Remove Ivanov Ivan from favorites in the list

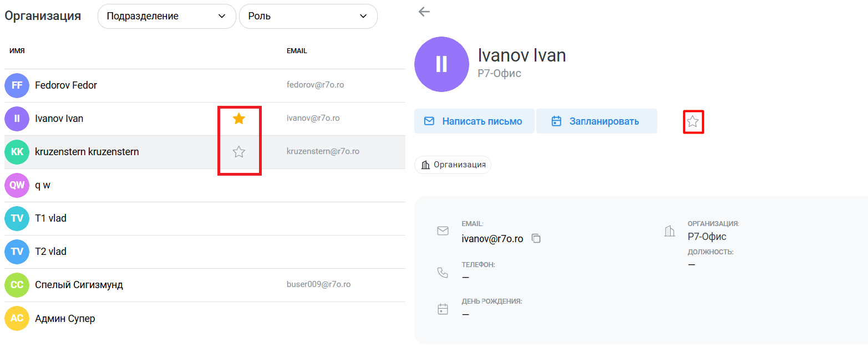[x=239, y=119]
